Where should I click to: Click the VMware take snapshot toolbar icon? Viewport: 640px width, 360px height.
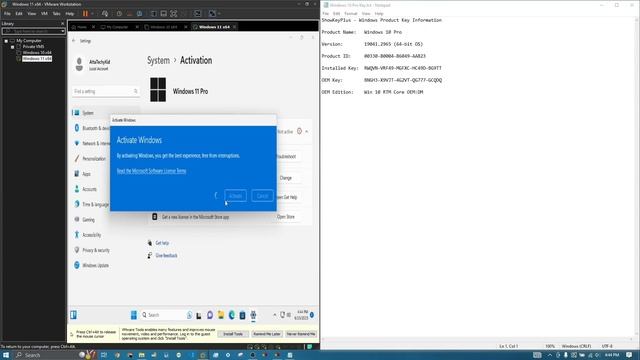[x=119, y=13]
